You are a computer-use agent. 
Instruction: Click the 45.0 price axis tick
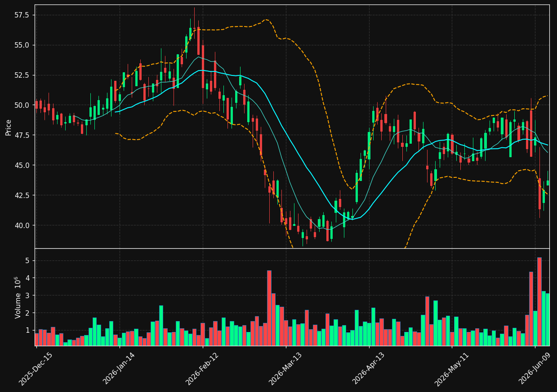pyautogui.click(x=22, y=165)
